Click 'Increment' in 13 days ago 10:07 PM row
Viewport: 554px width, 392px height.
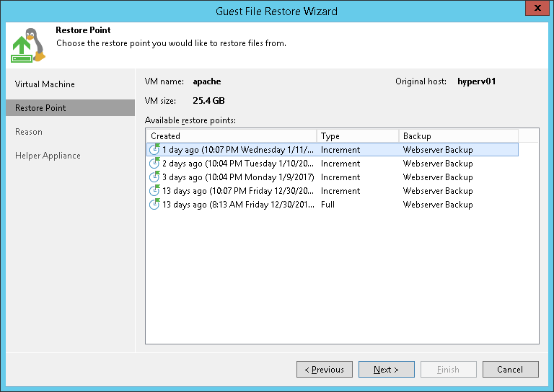tap(340, 191)
